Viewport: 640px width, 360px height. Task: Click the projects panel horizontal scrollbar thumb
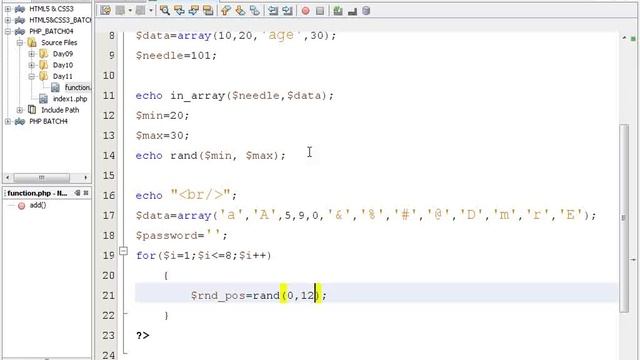(x=42, y=178)
